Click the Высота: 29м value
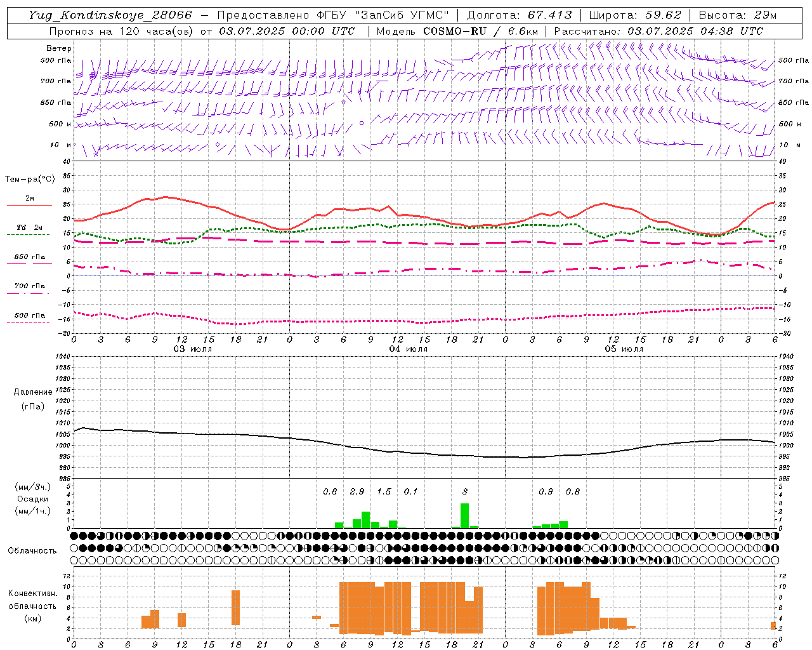Screen dimensions: 812x650 738,15
